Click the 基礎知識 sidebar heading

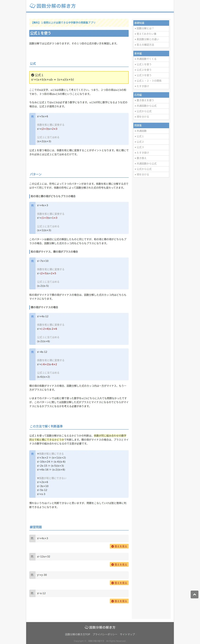click(151, 23)
